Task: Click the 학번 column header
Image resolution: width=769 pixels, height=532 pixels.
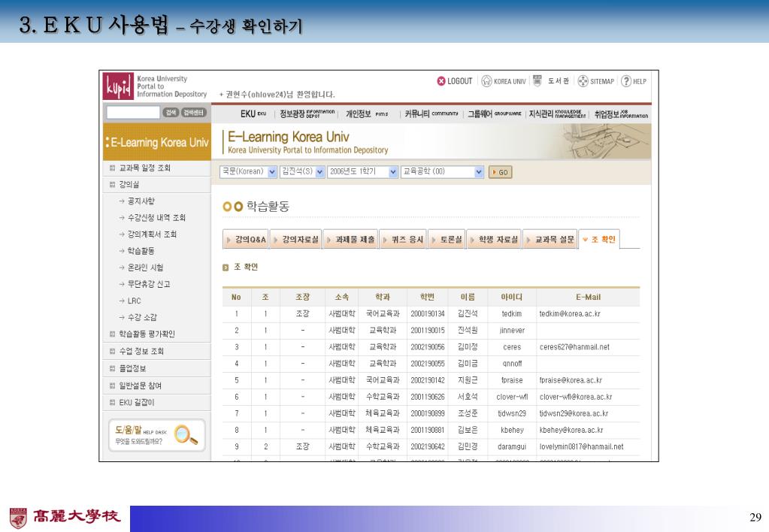Action: (x=427, y=297)
